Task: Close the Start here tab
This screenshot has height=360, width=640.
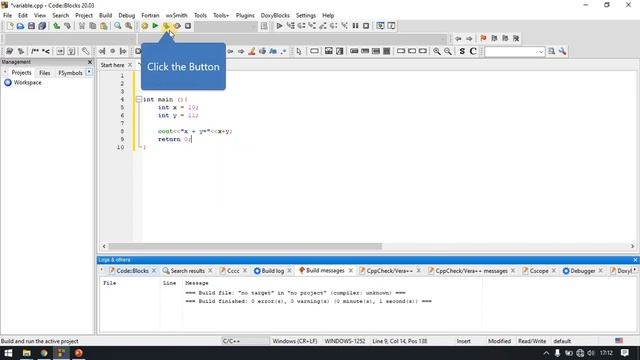Action: (130, 65)
